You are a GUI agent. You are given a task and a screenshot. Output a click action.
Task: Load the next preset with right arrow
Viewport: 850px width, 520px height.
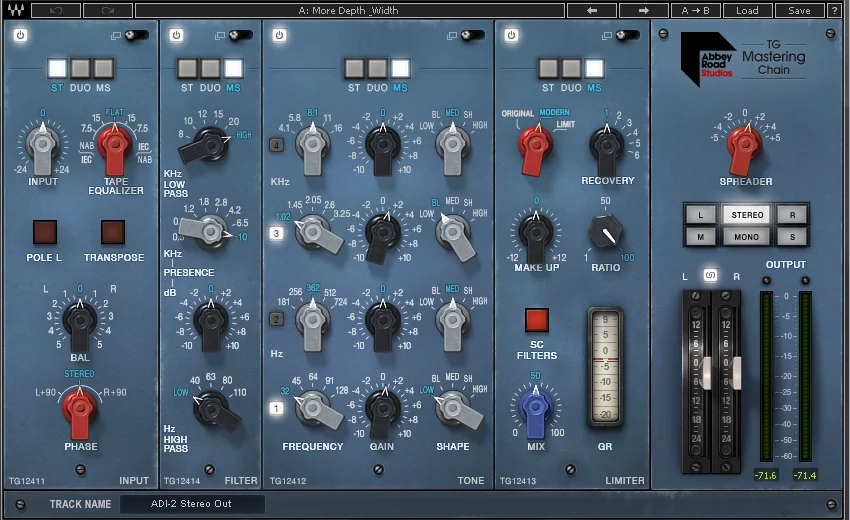click(643, 10)
